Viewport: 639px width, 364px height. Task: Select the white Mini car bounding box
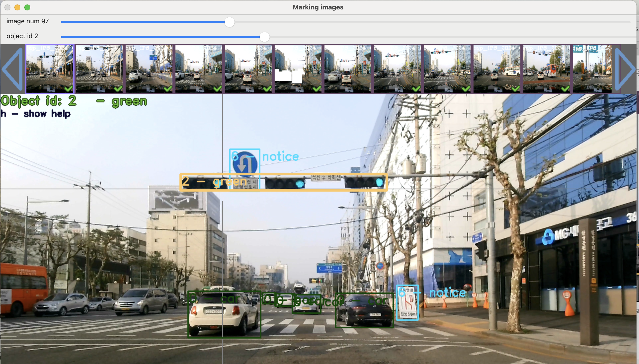click(x=224, y=315)
